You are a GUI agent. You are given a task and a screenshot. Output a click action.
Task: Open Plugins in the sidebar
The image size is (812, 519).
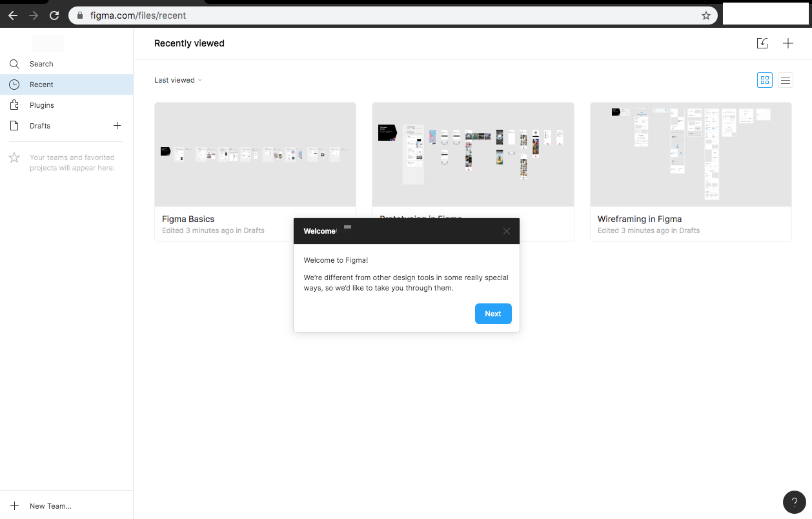tap(66, 105)
